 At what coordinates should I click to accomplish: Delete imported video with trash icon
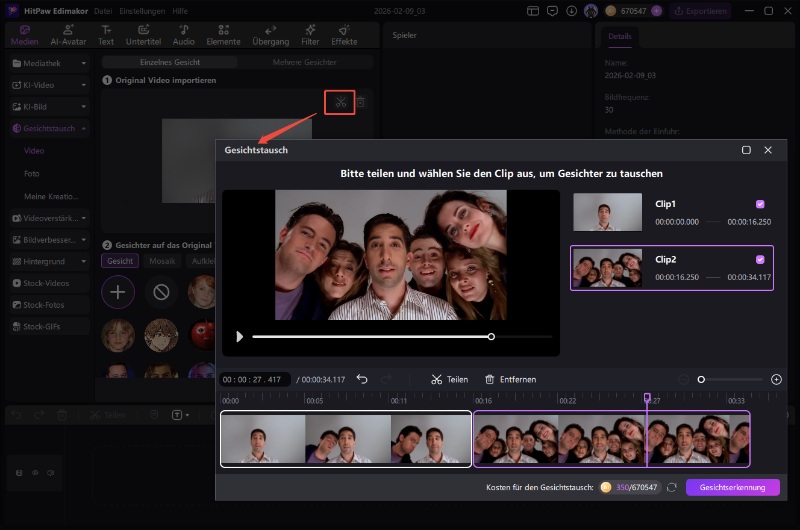[361, 102]
